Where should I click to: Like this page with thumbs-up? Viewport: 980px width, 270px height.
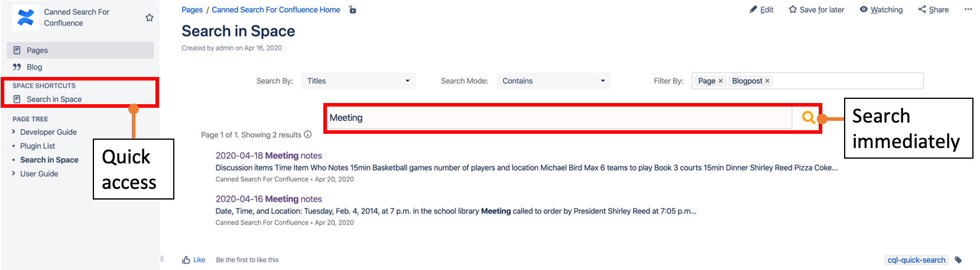[x=187, y=260]
